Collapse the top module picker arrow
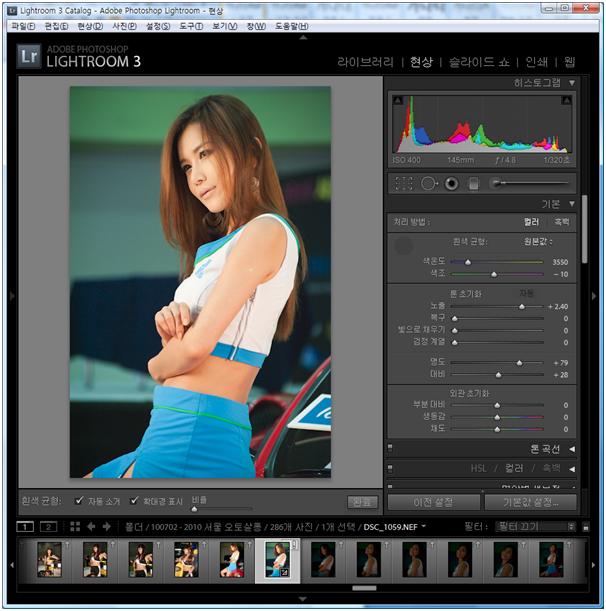Image resolution: width=606 pixels, height=611 pixels. point(303,38)
